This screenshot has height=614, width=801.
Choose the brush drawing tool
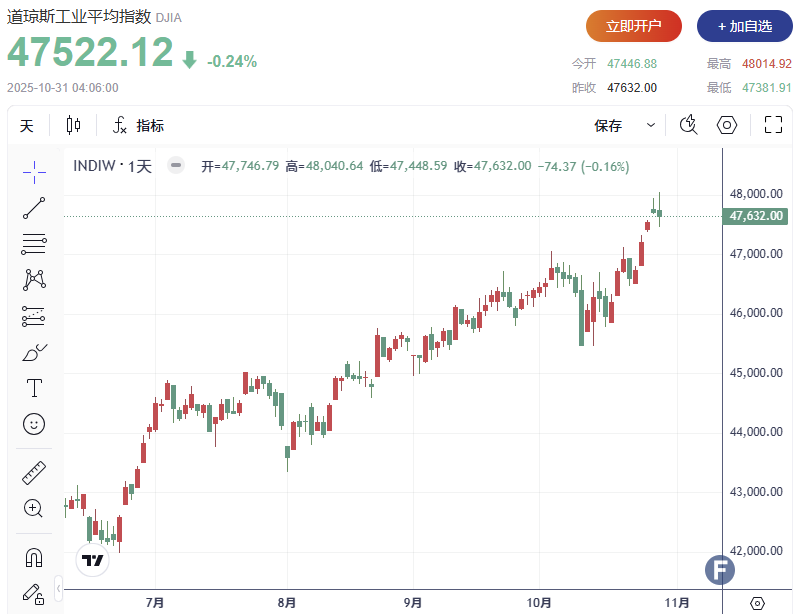coord(34,352)
